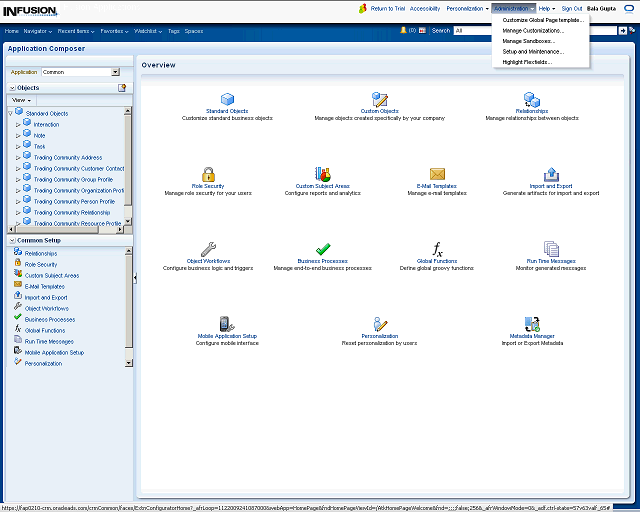The image size is (640, 512).
Task: Open the E-Mail Templates envelope icon
Action: pos(437,175)
